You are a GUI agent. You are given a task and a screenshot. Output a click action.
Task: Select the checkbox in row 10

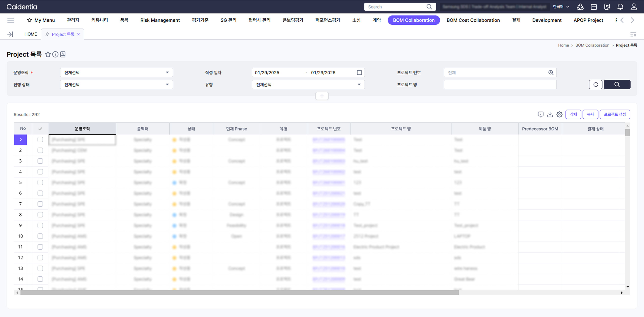[x=40, y=236]
